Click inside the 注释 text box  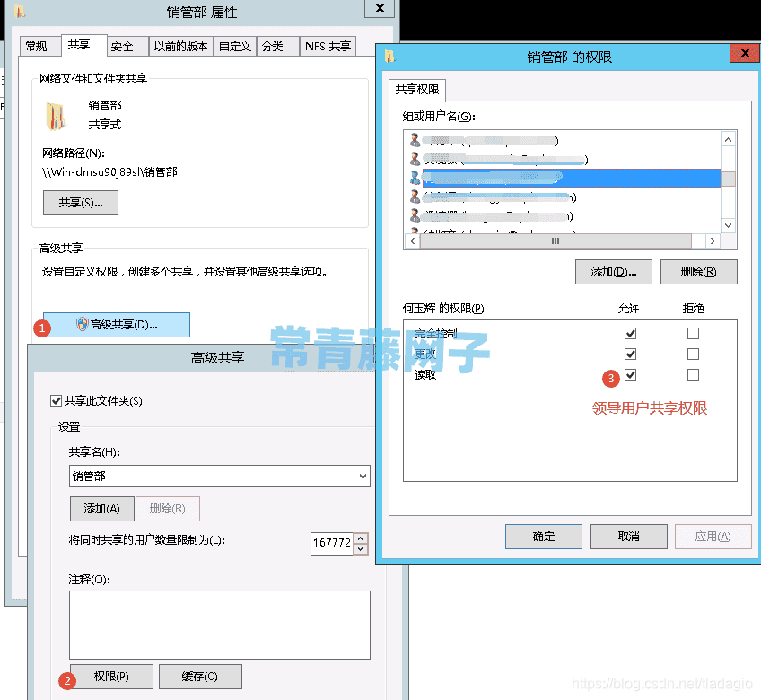(x=220, y=626)
